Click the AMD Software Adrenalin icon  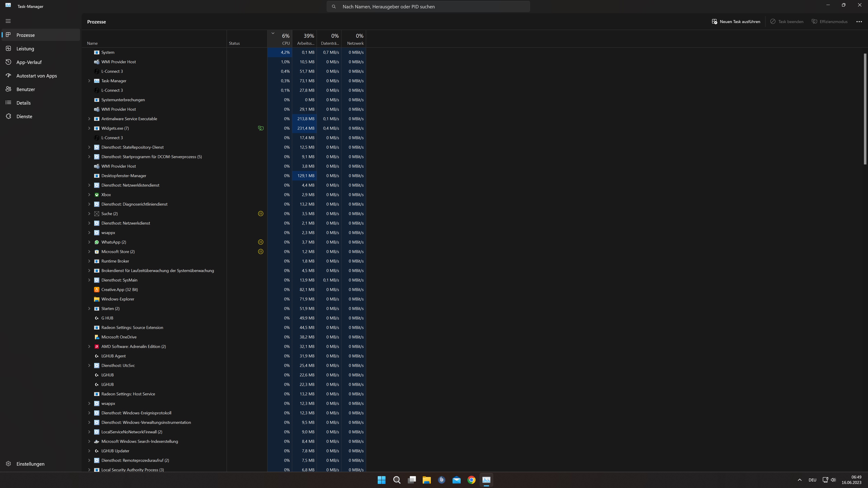pos(97,347)
